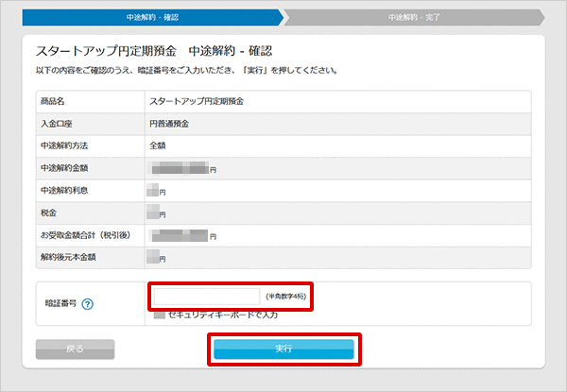The image size is (567, 392).
Task: Click the 解約後元本金額 row label
Action: [68, 257]
